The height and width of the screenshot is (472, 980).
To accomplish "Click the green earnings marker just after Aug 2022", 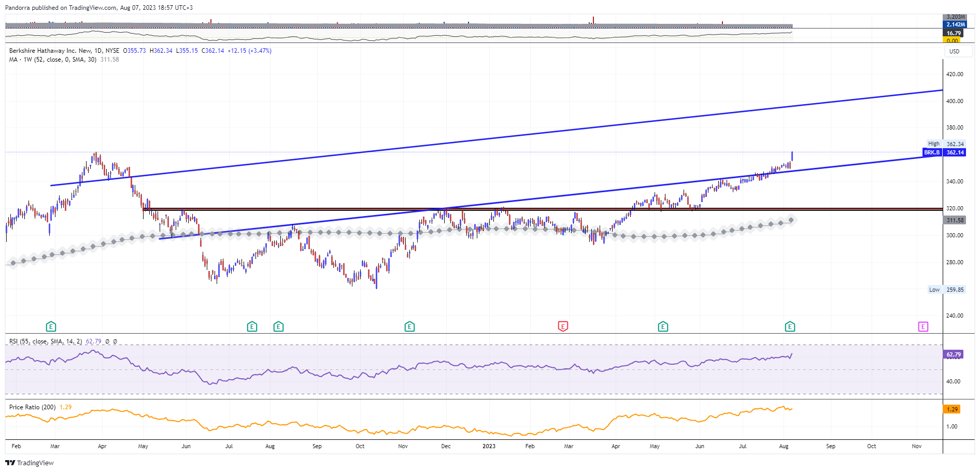I will (278, 326).
